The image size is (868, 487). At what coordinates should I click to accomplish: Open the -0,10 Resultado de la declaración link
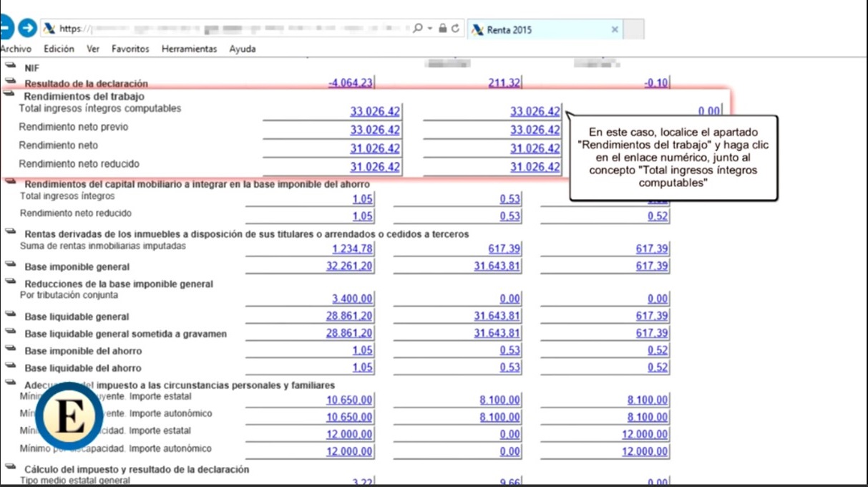[x=656, y=83]
